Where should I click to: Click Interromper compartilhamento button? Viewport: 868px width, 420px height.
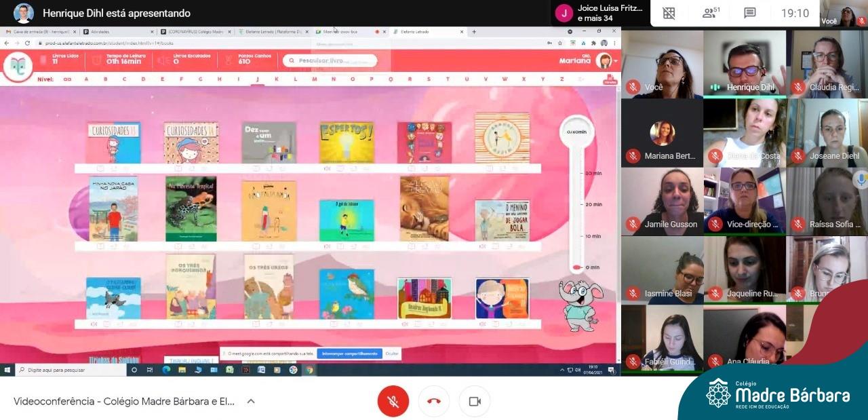click(x=349, y=354)
